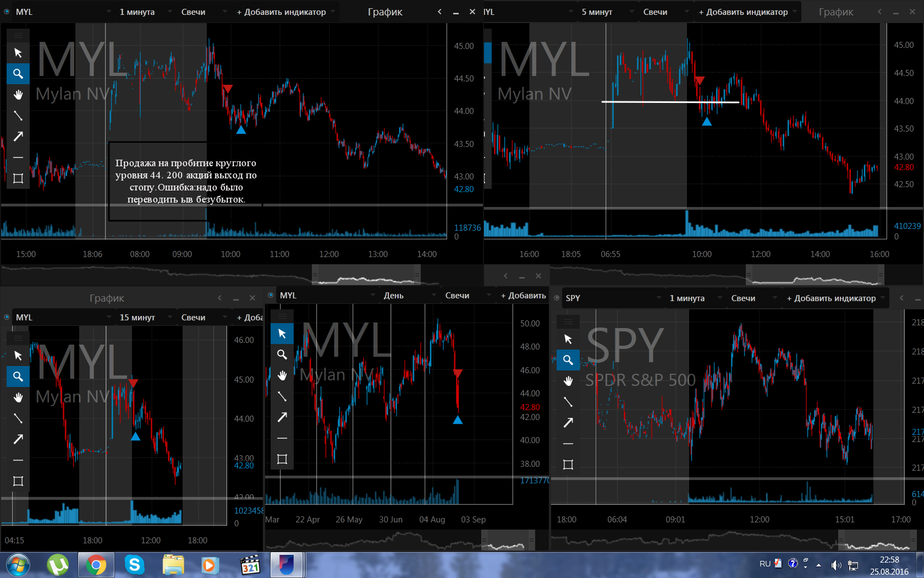Image resolution: width=924 pixels, height=578 pixels.
Task: Open uTorrent from the taskbar
Action: point(58,565)
